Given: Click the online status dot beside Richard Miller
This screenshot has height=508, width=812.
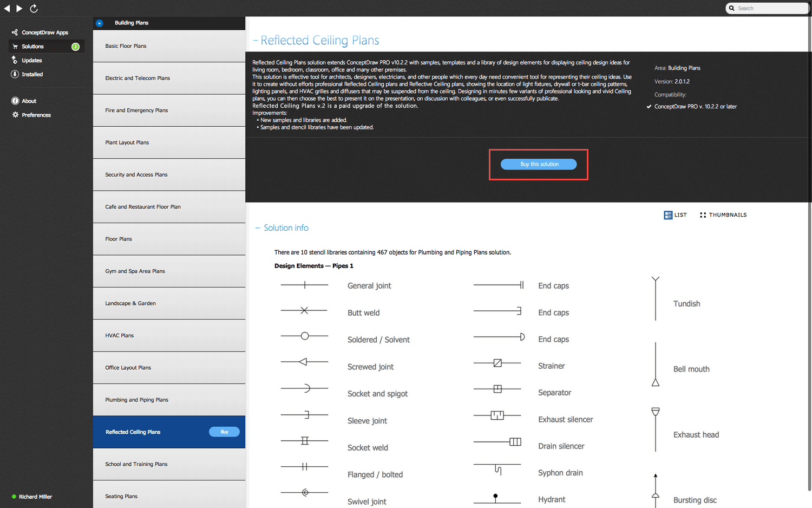Looking at the screenshot, I should click(14, 497).
